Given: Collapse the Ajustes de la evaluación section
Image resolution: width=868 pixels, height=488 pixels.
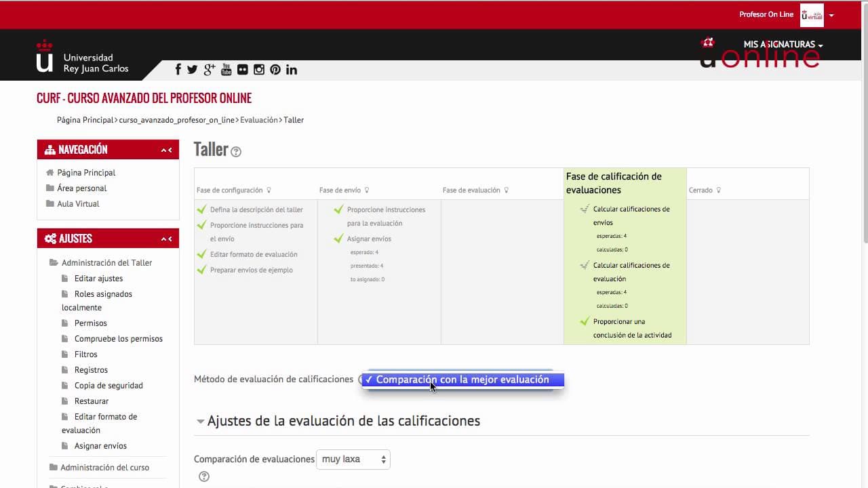Looking at the screenshot, I should pyautogui.click(x=200, y=422).
